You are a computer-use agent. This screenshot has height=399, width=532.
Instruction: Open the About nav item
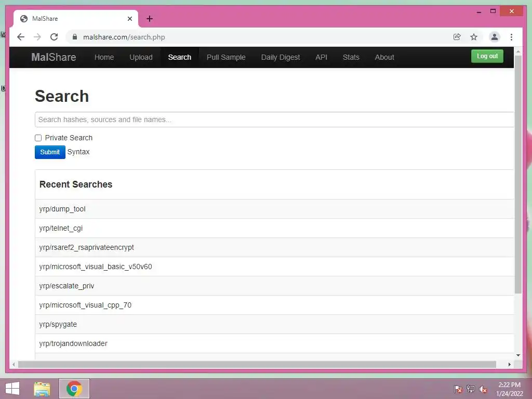384,57
